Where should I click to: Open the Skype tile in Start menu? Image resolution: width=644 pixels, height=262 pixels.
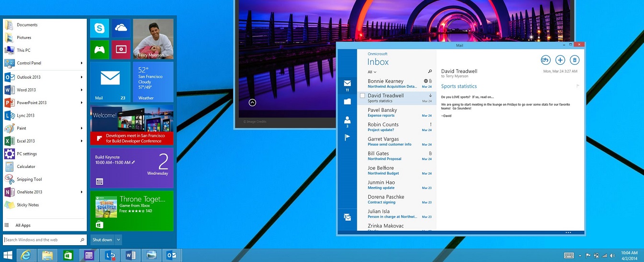pyautogui.click(x=99, y=28)
